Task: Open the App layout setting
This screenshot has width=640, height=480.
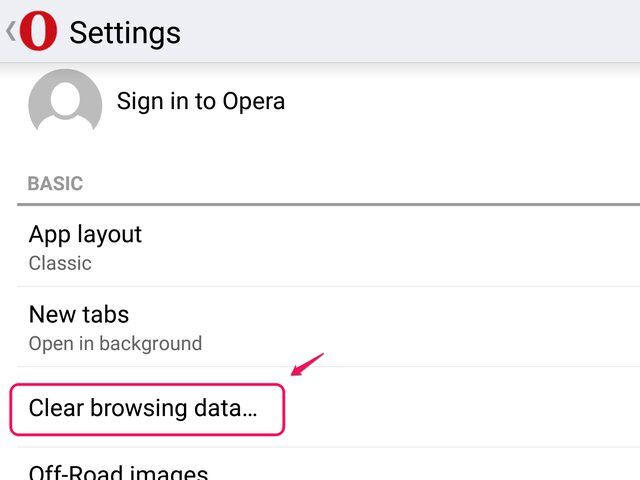Action: pyautogui.click(x=85, y=234)
